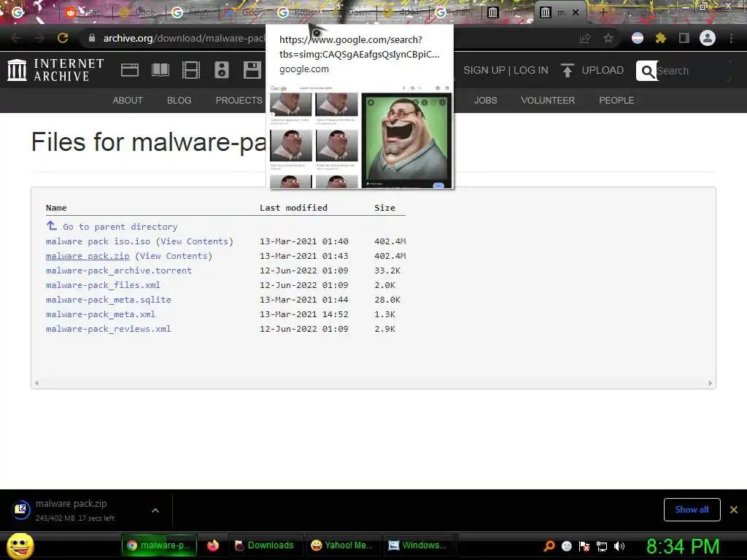
Task: Click the search magnifier icon
Action: [647, 71]
